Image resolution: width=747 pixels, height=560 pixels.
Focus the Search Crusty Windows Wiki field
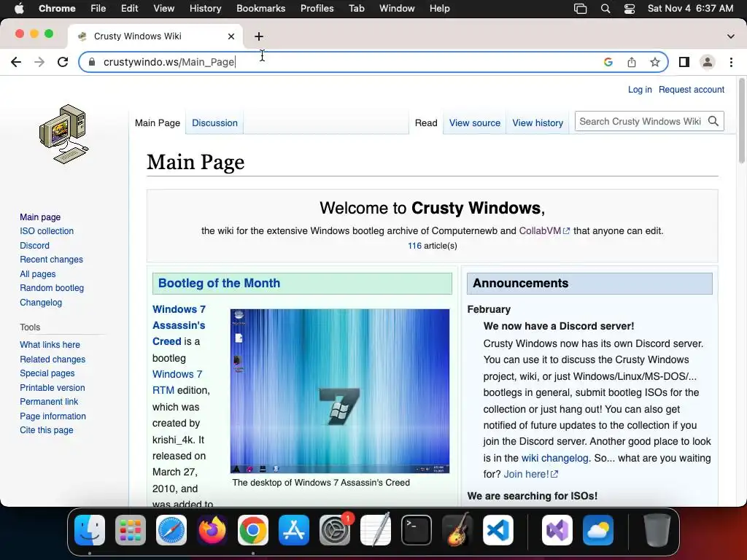(640, 122)
